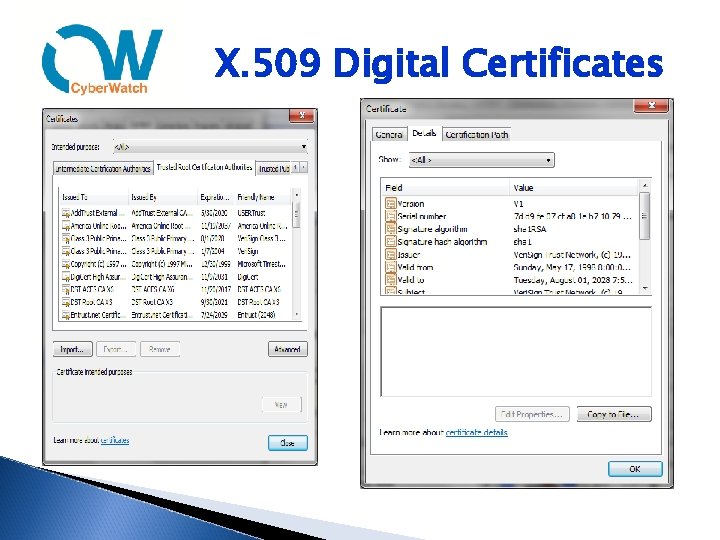The width and height of the screenshot is (720, 540).
Task: Click the Issuer field icon
Action: [x=390, y=254]
